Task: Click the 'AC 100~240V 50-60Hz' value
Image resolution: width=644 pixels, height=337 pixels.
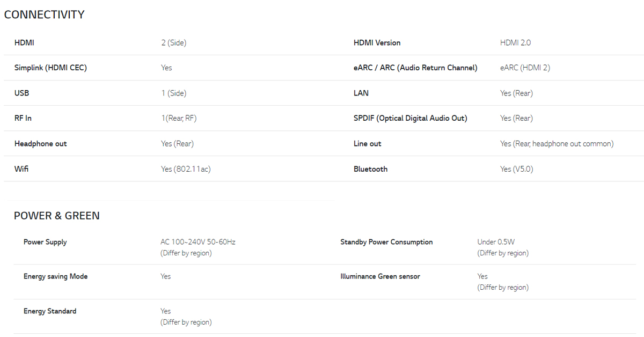Action: (x=198, y=242)
